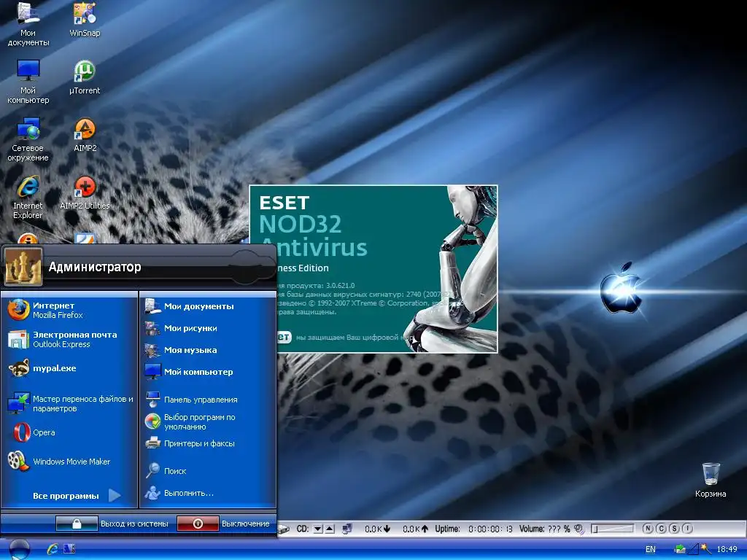Launch Internet Explorer from Quick Launch
Viewport: 747px width, 560px height.
pyautogui.click(x=53, y=549)
